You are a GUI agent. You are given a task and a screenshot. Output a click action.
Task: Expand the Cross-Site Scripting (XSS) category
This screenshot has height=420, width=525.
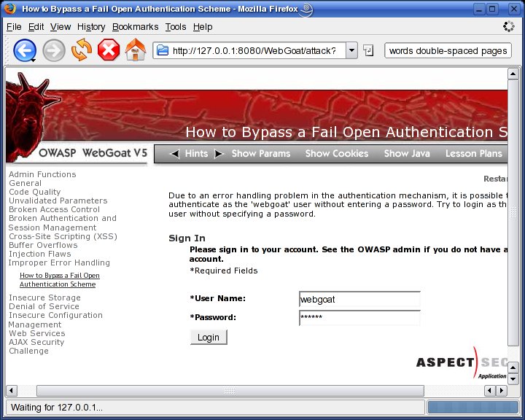(x=63, y=236)
